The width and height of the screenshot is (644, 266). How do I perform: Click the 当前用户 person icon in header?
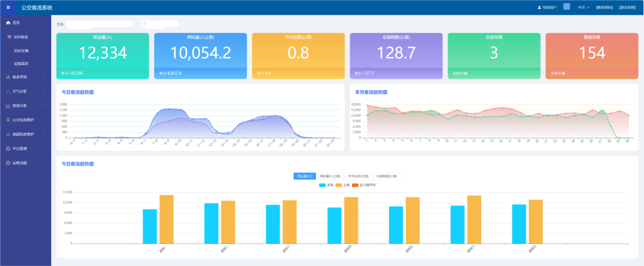[539, 8]
